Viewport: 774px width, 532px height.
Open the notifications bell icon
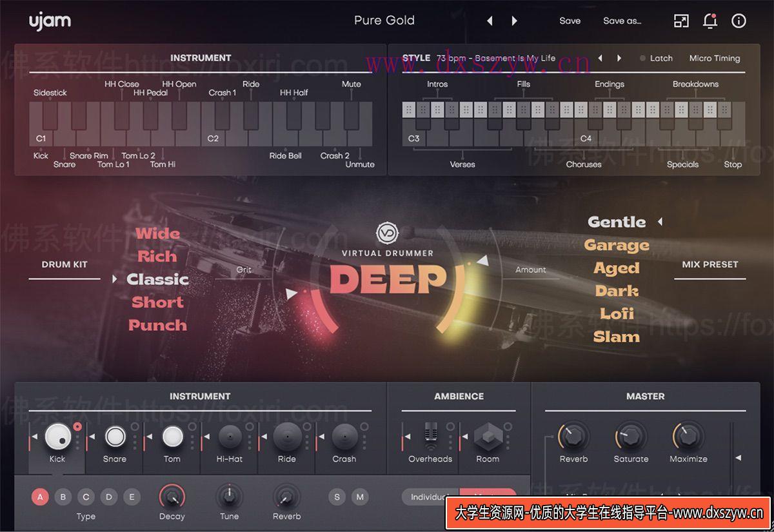(710, 21)
